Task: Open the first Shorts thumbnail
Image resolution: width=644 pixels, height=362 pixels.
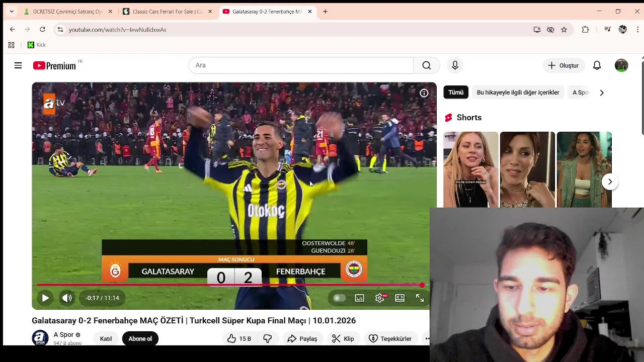Action: pyautogui.click(x=470, y=169)
